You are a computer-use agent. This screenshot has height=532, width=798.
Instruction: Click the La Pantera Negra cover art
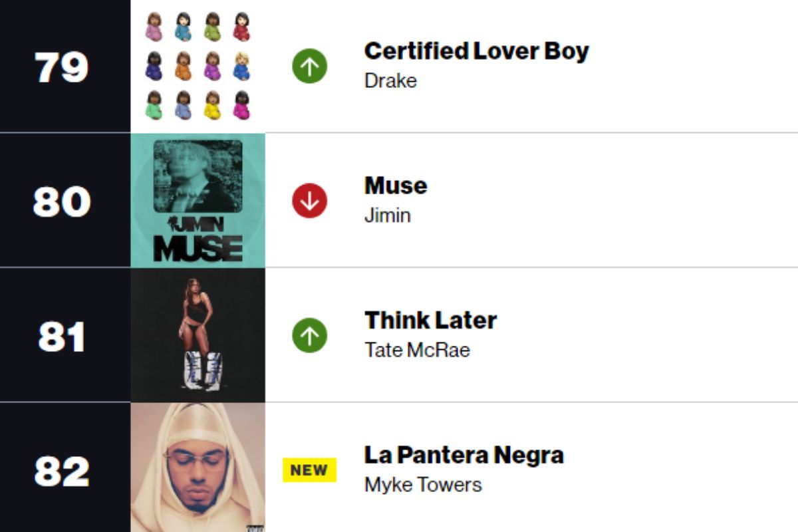(198, 467)
